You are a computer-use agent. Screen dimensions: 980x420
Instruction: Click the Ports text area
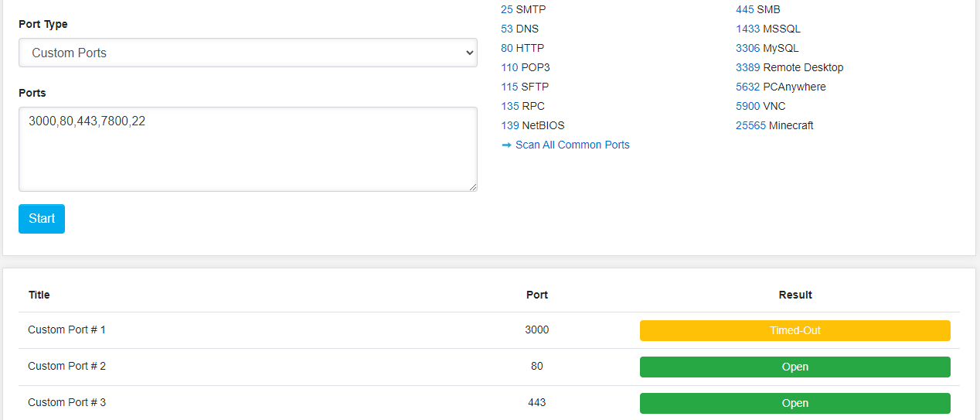pyautogui.click(x=247, y=149)
